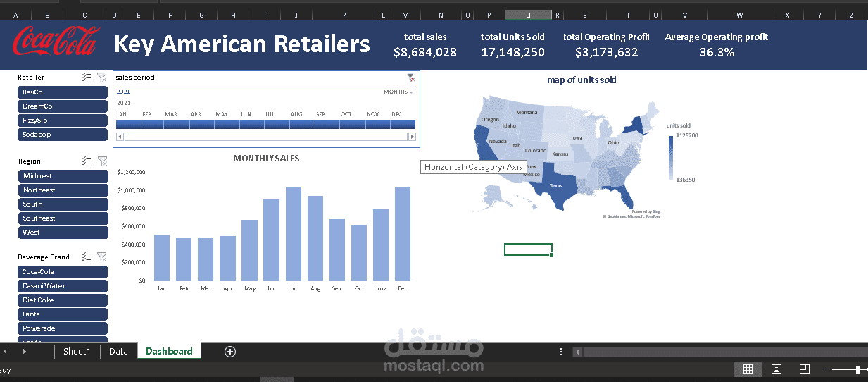Clear the Beverage Brand slicer filter
Viewport: 868px width, 382px height.
pos(102,257)
